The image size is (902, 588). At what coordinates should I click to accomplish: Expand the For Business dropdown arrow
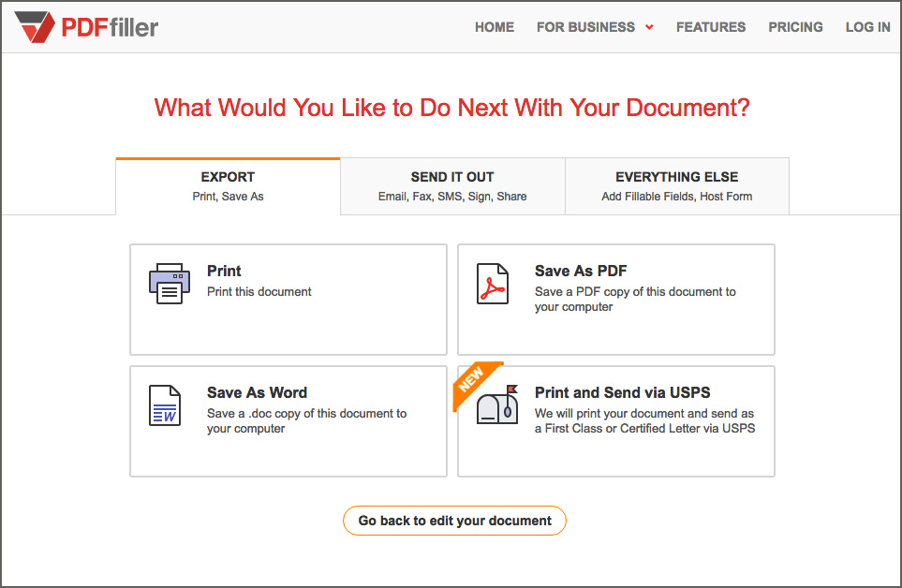pos(649,27)
